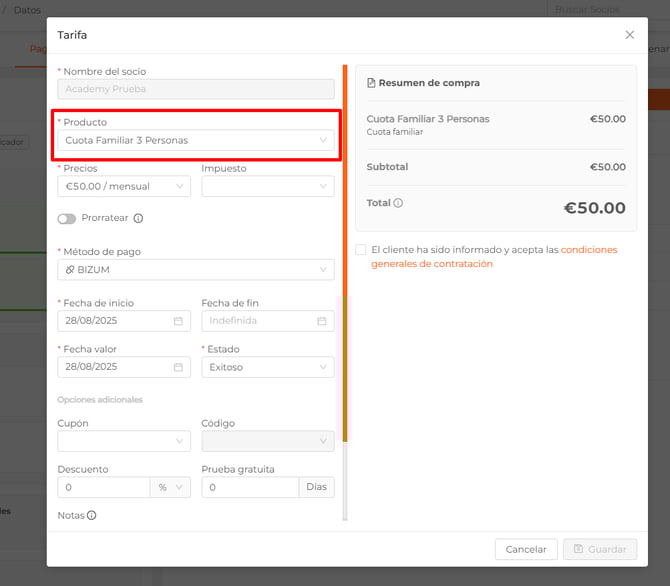The width and height of the screenshot is (670, 586).
Task: Click the info icon beside Total
Action: pos(398,203)
